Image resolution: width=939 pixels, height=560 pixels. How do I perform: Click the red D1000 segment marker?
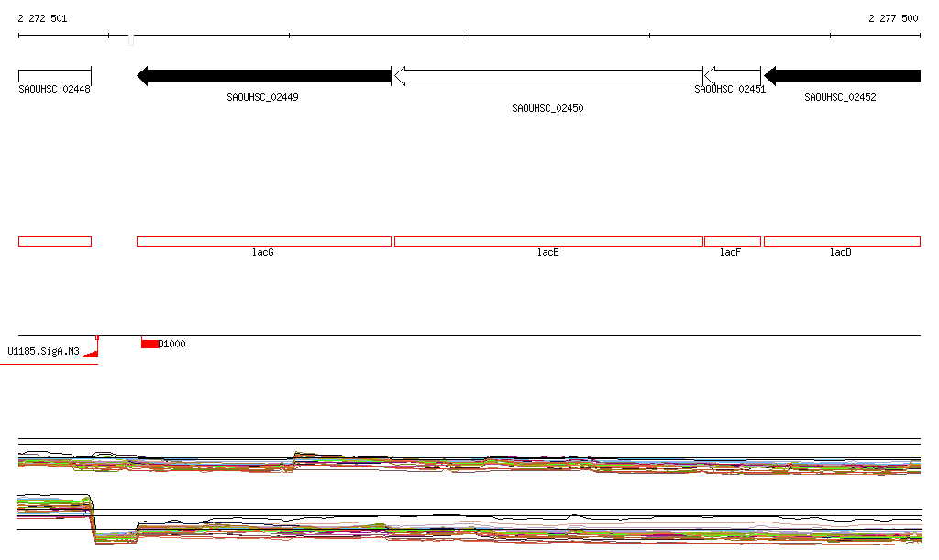[149, 344]
